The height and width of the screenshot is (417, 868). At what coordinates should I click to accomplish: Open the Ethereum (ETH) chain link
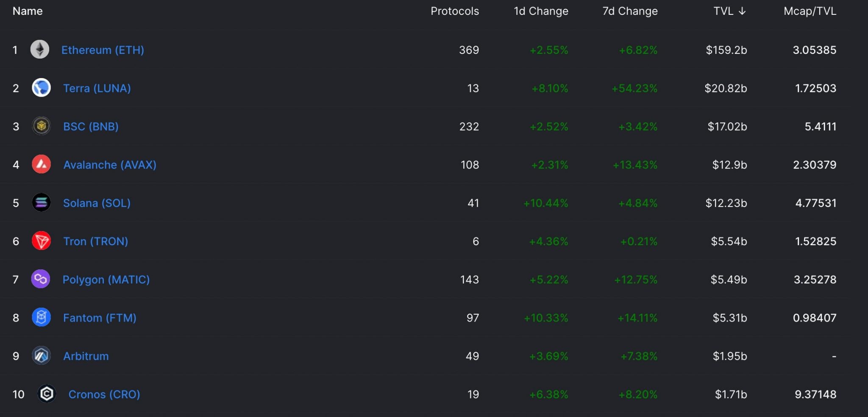[103, 50]
